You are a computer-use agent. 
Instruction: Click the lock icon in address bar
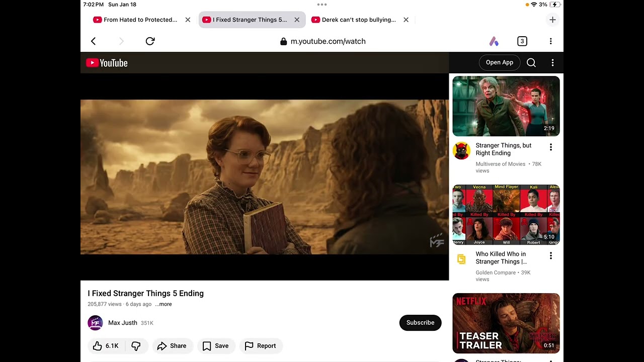coord(284,41)
